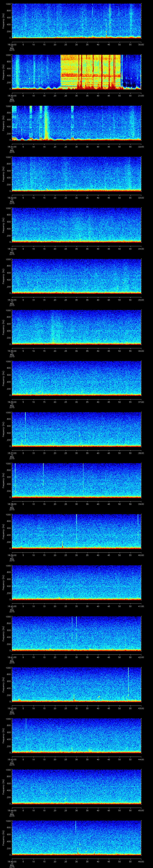Image resolution: width=153 pixels, height=868 pixels.
Task: Click the 42:00 end time label
Action: tap(141, 657)
